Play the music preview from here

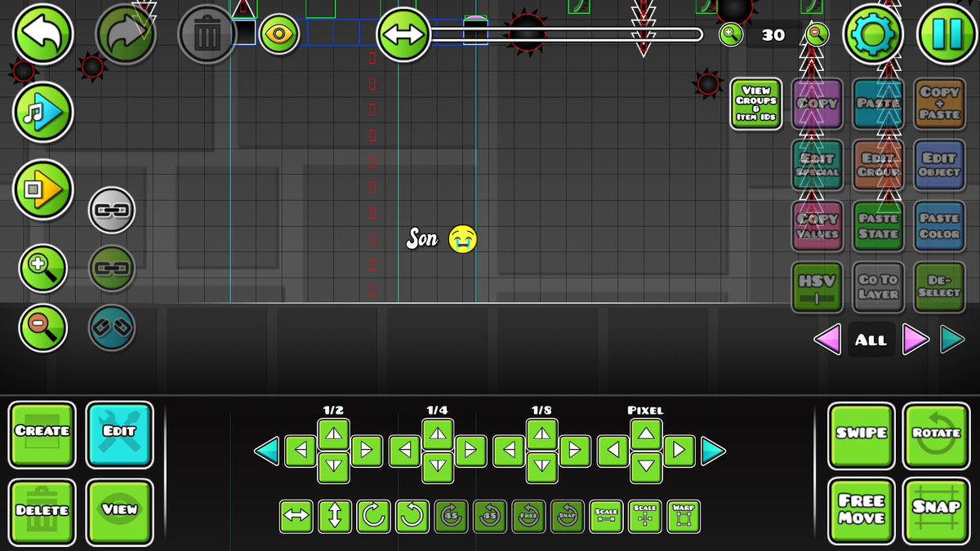coord(43,112)
